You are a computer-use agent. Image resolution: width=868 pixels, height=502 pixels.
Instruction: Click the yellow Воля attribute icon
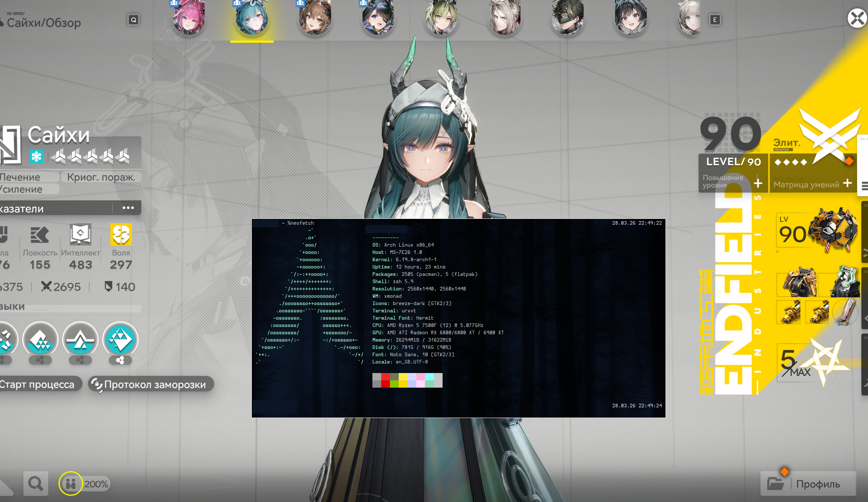pos(121,235)
